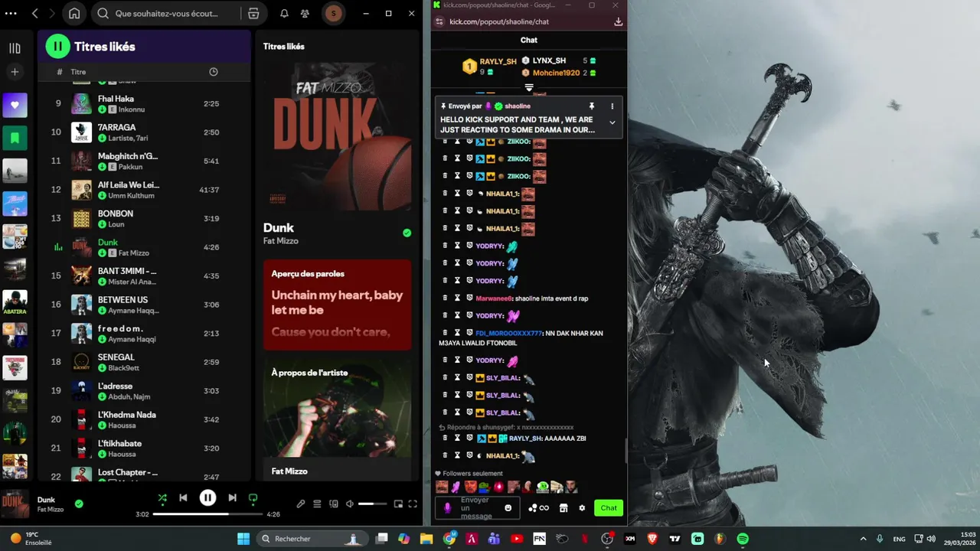Open the Spotify three-dot menu
The height and width of the screenshot is (551, 980).
pyautogui.click(x=11, y=13)
